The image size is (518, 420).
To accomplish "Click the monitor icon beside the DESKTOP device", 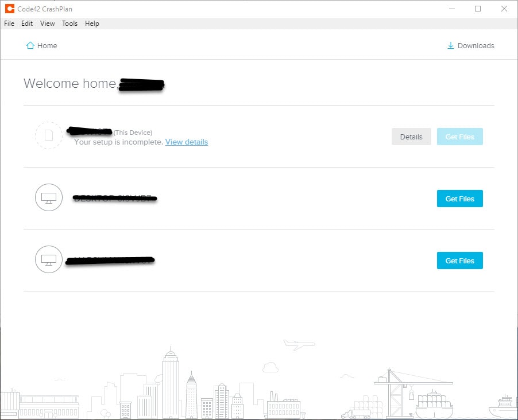I will coord(49,197).
